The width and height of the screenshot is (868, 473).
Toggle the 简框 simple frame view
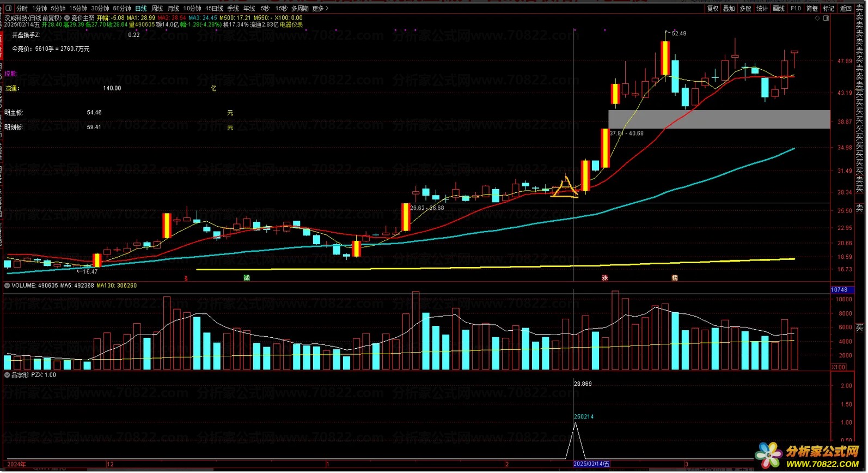point(812,8)
